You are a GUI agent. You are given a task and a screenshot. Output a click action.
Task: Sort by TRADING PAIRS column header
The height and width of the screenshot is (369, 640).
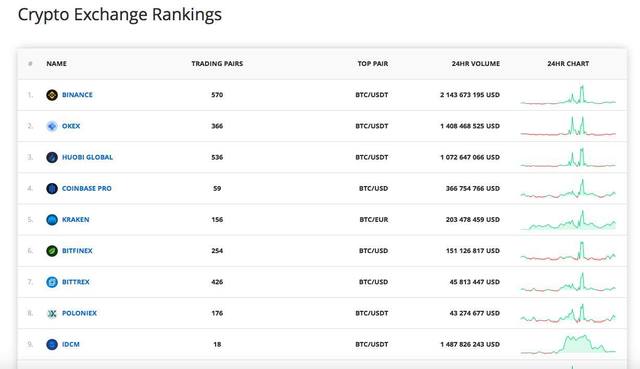pos(217,64)
